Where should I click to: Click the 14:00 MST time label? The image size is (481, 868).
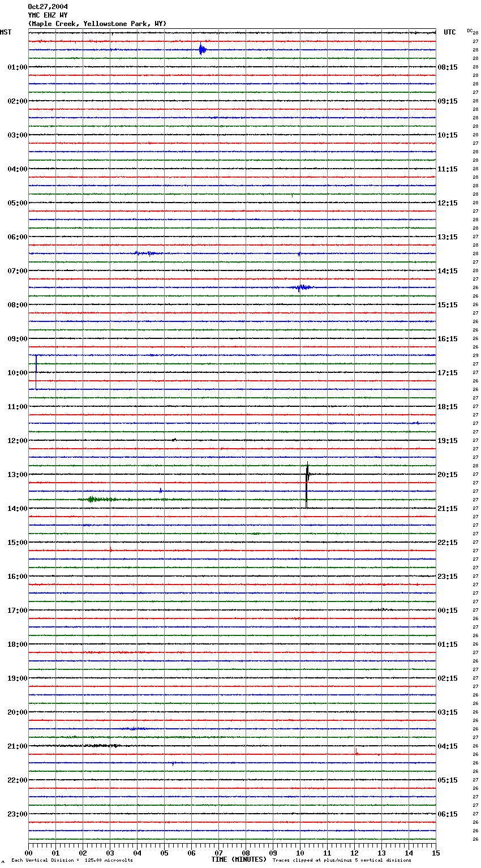click(x=18, y=509)
